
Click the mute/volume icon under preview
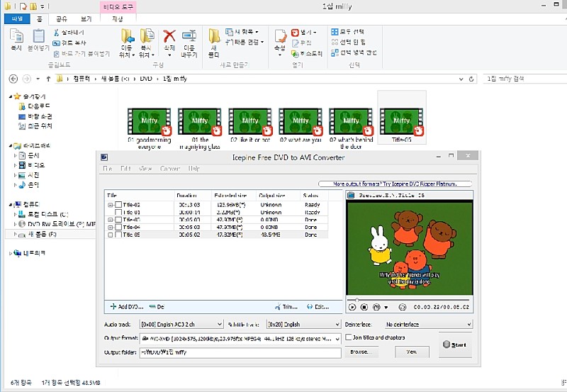[x=376, y=307]
